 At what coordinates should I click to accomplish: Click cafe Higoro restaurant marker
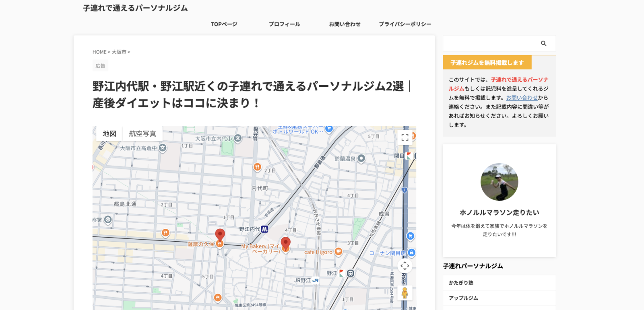(339, 252)
